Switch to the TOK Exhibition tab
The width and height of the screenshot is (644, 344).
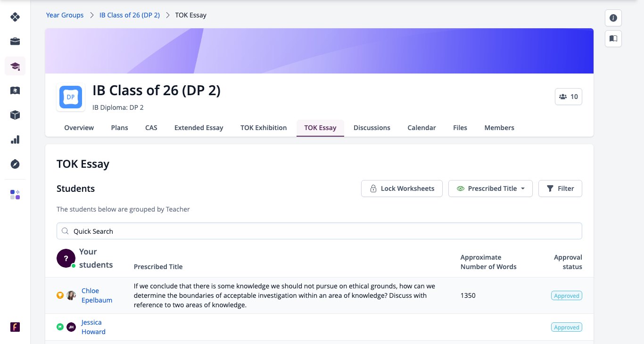click(x=264, y=128)
